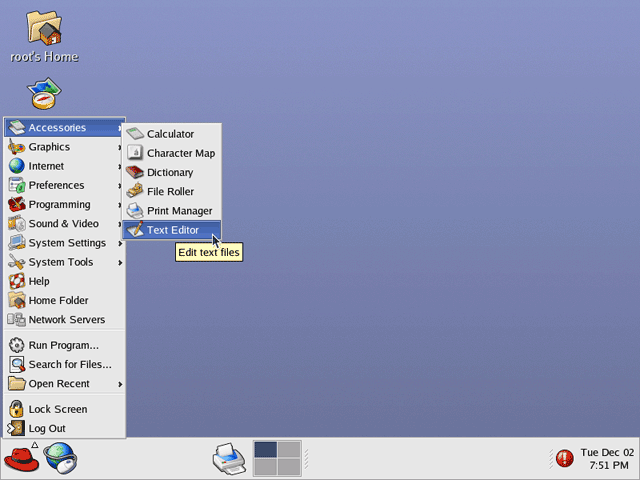Click the System Tools wrench icon
This screenshot has height=480, width=640.
(17, 262)
